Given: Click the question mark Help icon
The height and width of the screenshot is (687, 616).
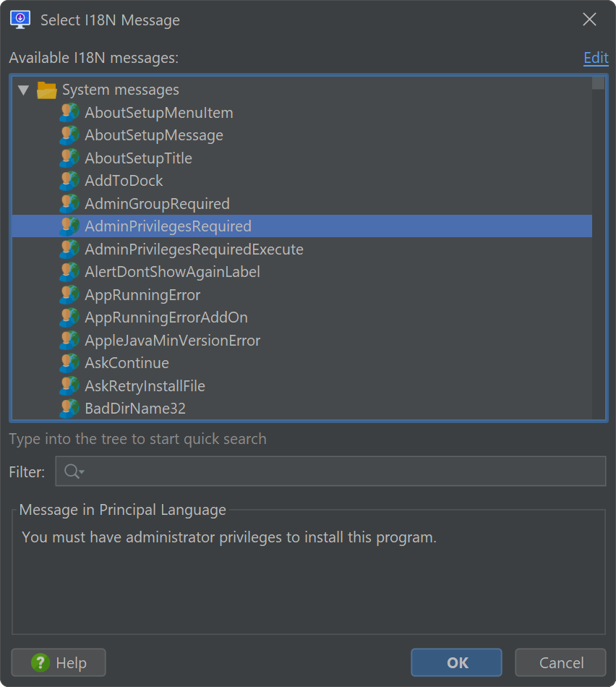Looking at the screenshot, I should [40, 662].
